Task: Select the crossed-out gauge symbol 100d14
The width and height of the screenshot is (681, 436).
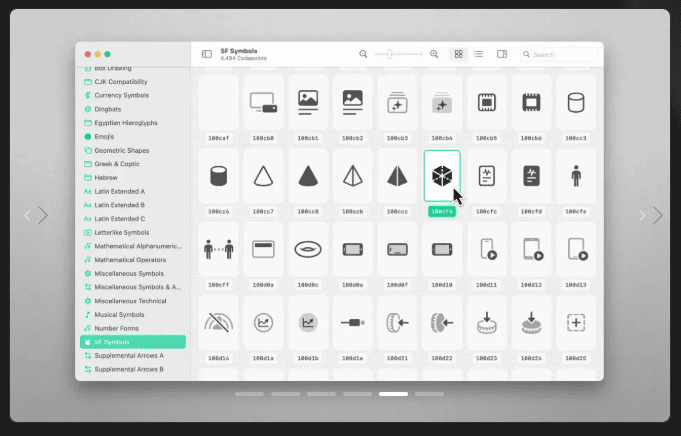Action: (218, 323)
